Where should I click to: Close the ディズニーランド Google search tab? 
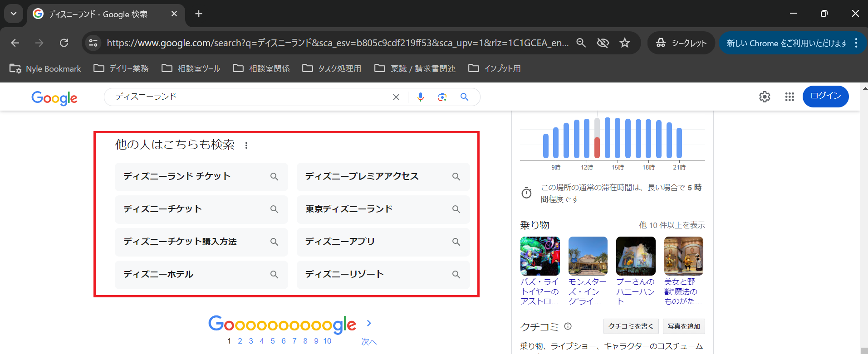click(174, 14)
